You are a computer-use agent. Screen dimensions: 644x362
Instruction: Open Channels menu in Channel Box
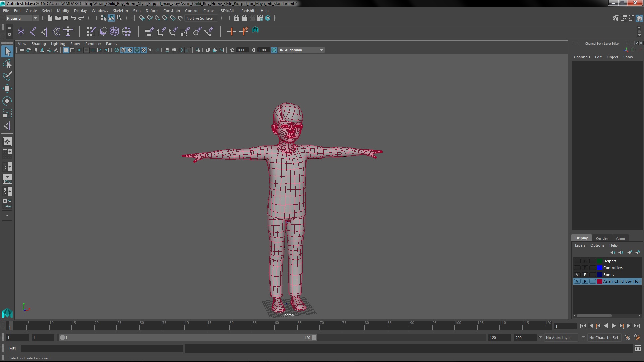click(582, 57)
